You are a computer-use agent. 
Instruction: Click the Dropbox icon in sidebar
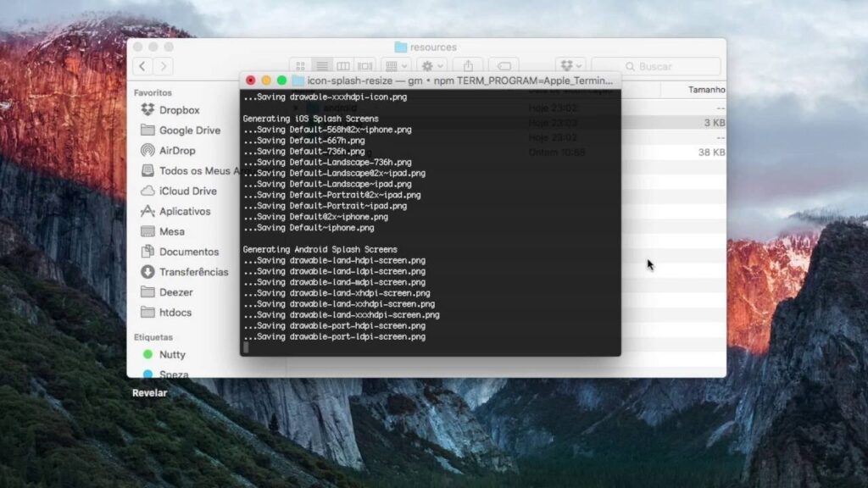[147, 109]
